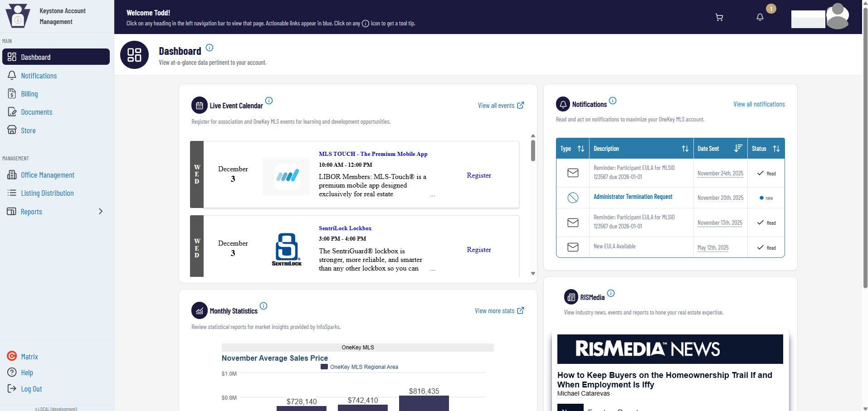The height and width of the screenshot is (411, 868).
Task: Click Live Event Calendar info icon
Action: pyautogui.click(x=269, y=101)
